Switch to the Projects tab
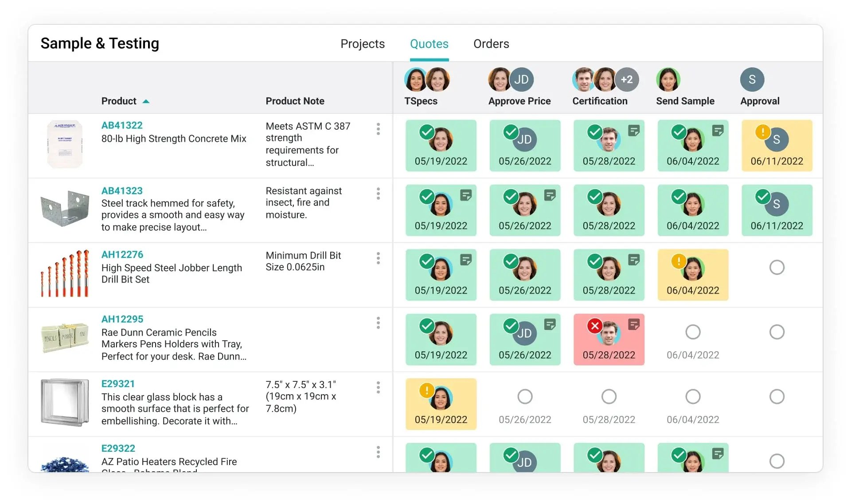This screenshot has width=851, height=504. pyautogui.click(x=362, y=44)
